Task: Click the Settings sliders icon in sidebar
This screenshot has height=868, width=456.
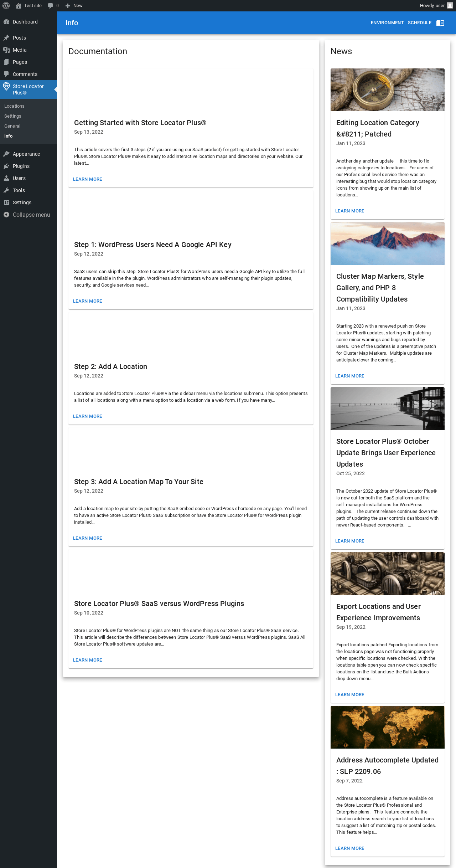Action: [x=6, y=202]
